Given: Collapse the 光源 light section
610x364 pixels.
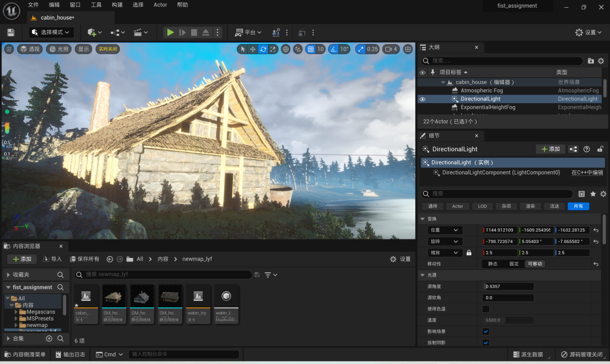Looking at the screenshot, I should point(422,275).
